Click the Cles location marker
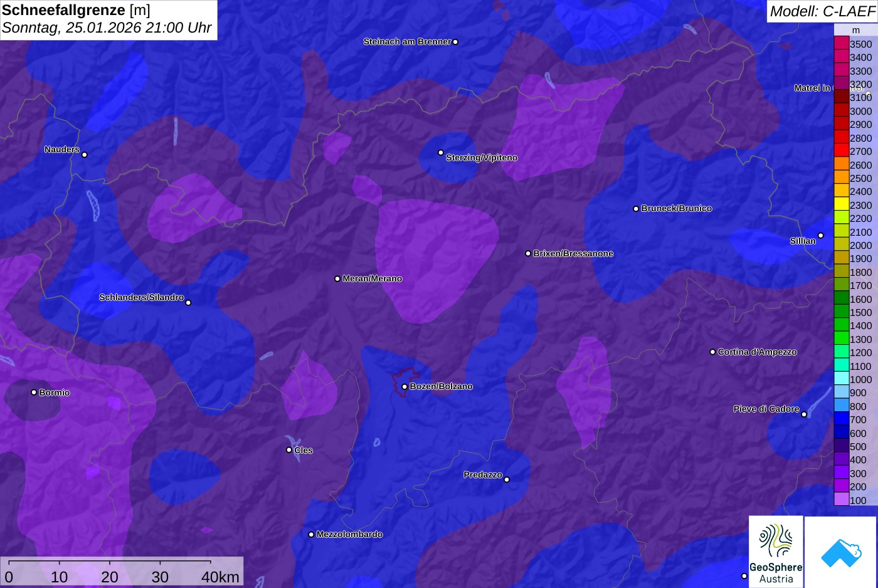Image resolution: width=878 pixels, height=588 pixels. pos(289,449)
